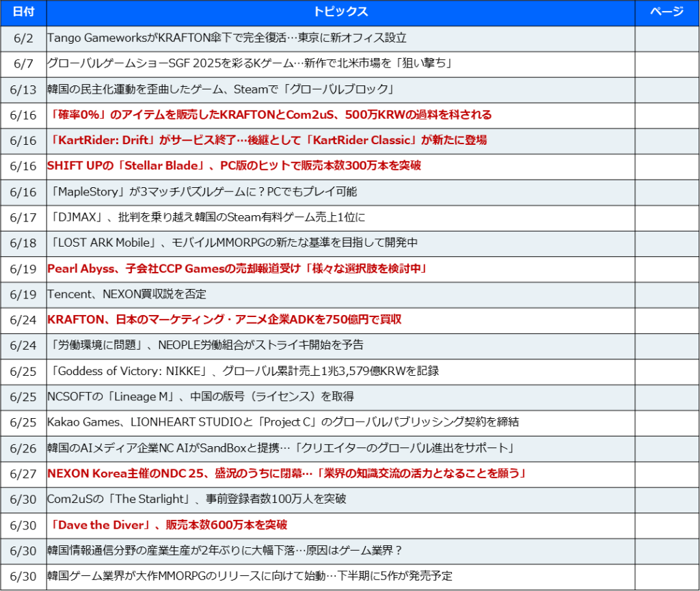Screen dimensions: 700x591
Task: Click the 6/16 date beside 確率0% row
Action: pyautogui.click(x=23, y=115)
